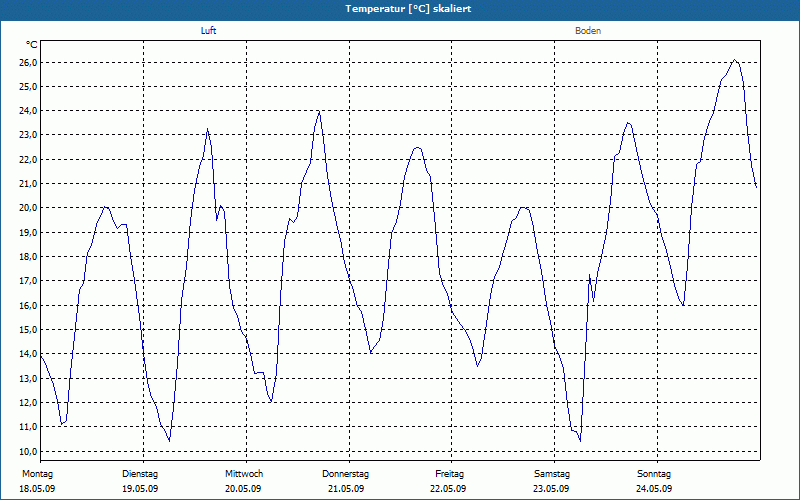Viewport: 800px width, 500px height.
Task: Select the Boden legend label
Action: [588, 31]
